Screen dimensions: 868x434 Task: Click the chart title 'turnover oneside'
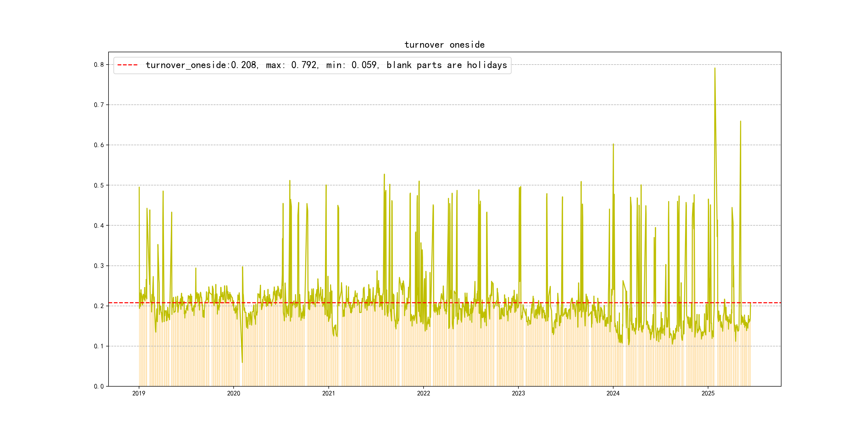click(444, 45)
